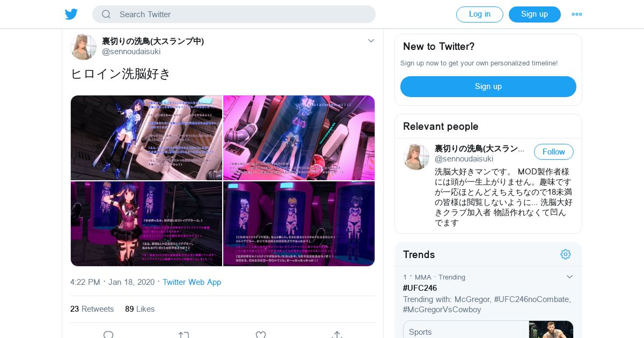Screen dimensions: 644x338
Task: Click the reply speech bubble icon
Action: pos(108,335)
